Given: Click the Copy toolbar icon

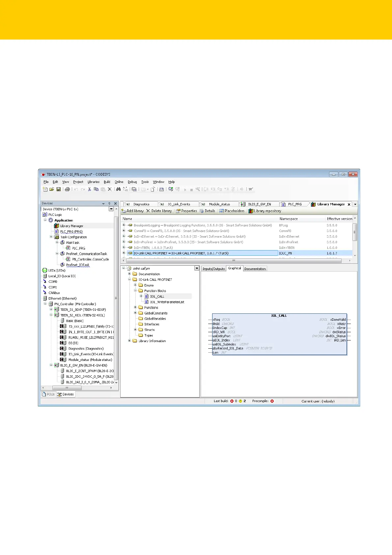Looking at the screenshot, I should point(96,189).
